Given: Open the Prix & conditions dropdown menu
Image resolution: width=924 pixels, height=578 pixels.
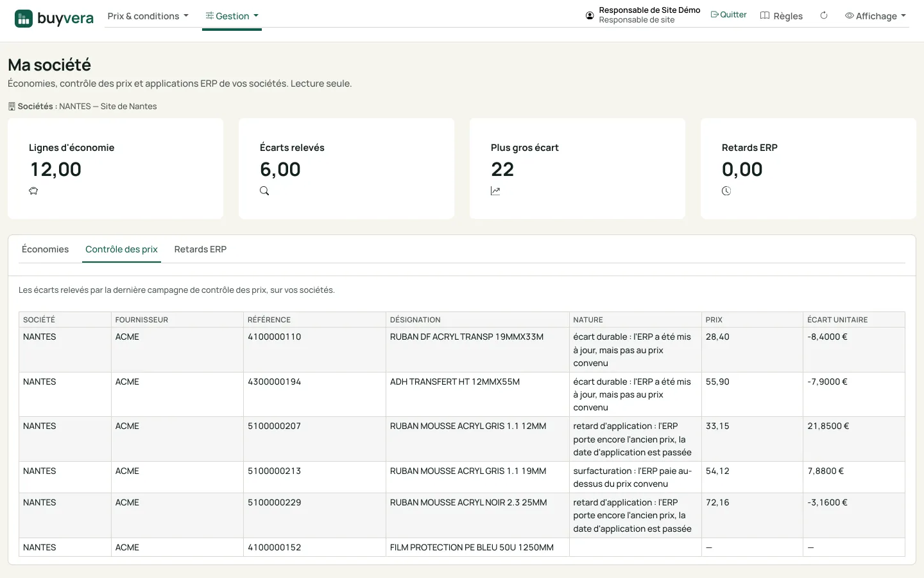Looking at the screenshot, I should (148, 16).
